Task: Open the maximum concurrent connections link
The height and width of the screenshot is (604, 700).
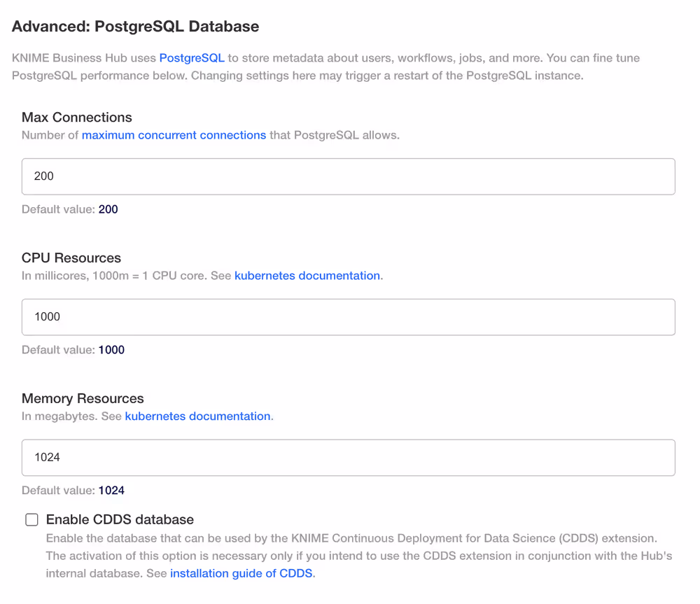Action: 174,135
